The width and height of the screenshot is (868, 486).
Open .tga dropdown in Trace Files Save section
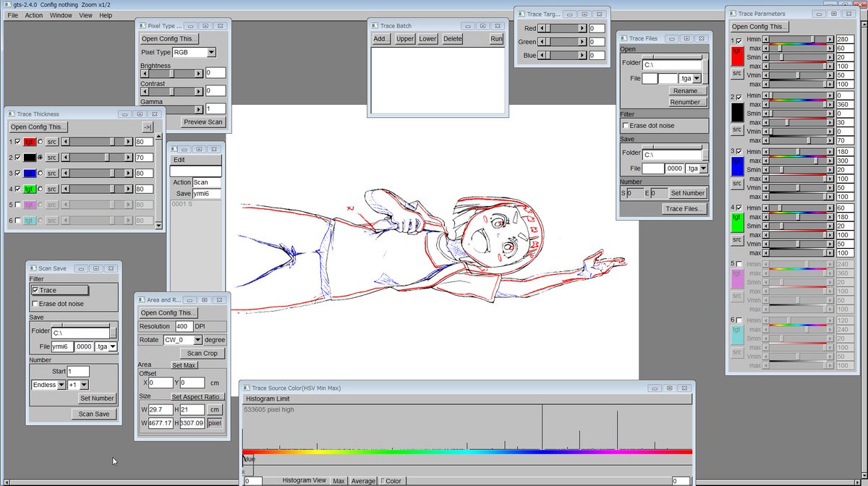pos(703,168)
